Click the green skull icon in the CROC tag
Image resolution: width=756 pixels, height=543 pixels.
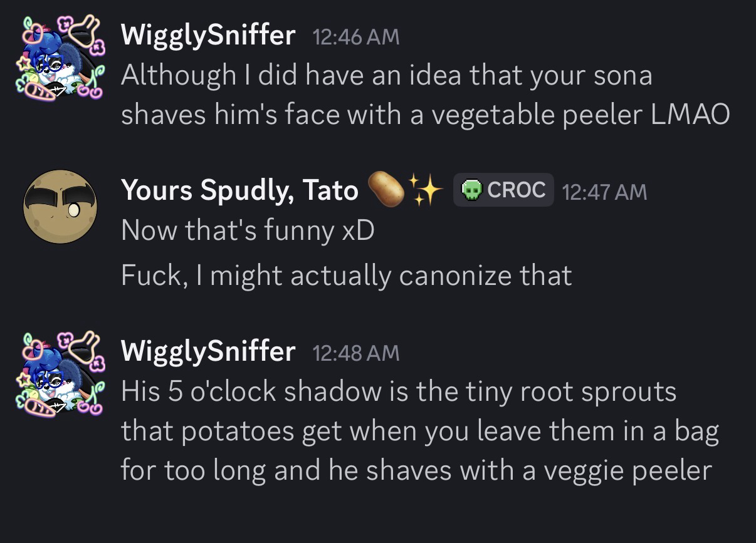[471, 190]
